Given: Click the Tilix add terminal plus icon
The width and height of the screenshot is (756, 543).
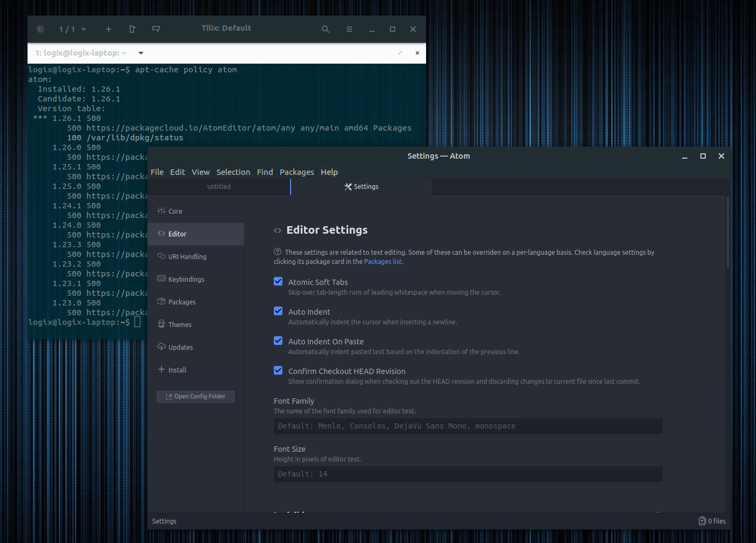Looking at the screenshot, I should [x=109, y=29].
